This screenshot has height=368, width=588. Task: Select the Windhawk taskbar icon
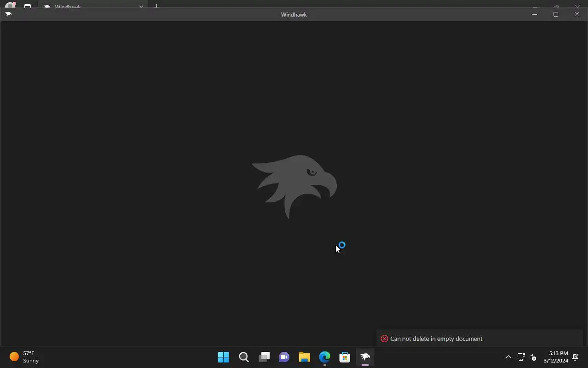tap(365, 357)
